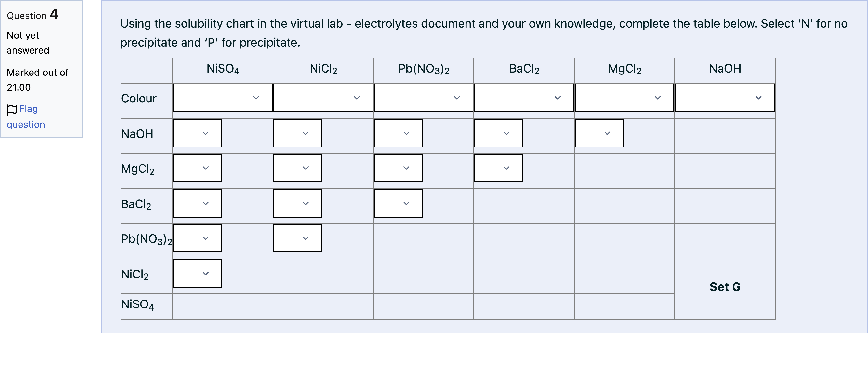Open the Colour dropdown for NiCl2
The width and height of the screenshot is (868, 365).
click(323, 98)
